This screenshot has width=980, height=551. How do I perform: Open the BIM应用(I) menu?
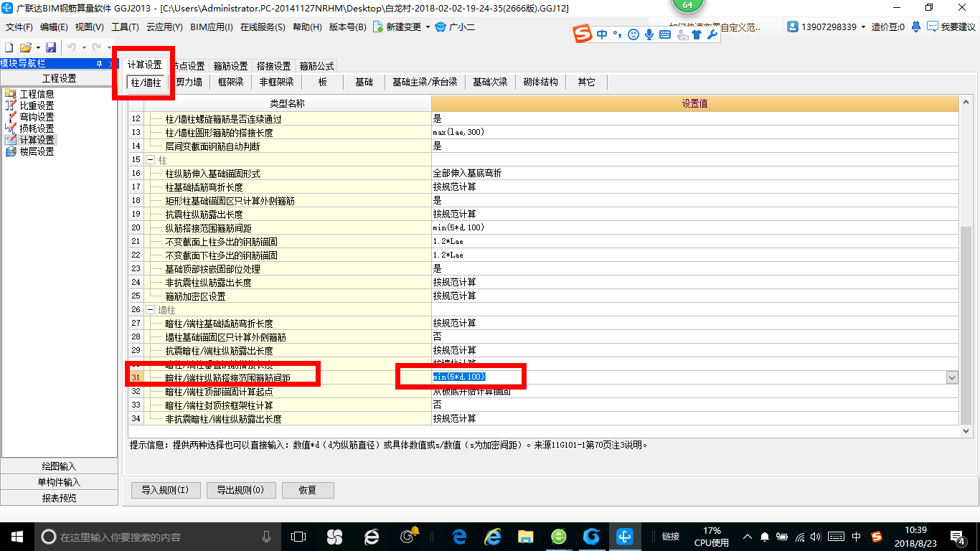[x=212, y=27]
